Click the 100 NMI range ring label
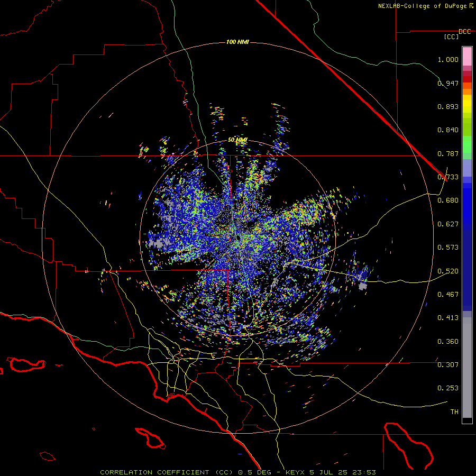 click(x=237, y=42)
